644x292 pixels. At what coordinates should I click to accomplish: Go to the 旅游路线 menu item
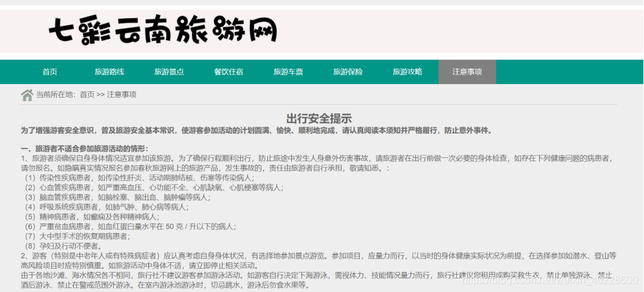(x=109, y=72)
